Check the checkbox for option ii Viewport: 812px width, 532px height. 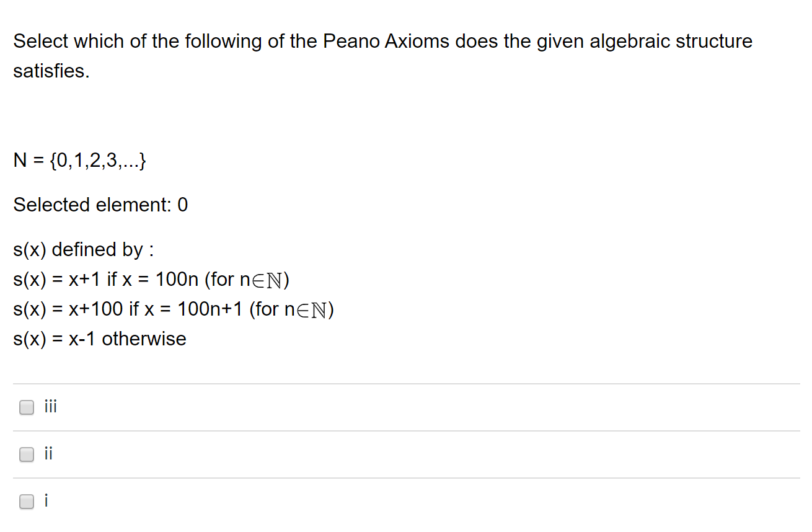[26, 454]
